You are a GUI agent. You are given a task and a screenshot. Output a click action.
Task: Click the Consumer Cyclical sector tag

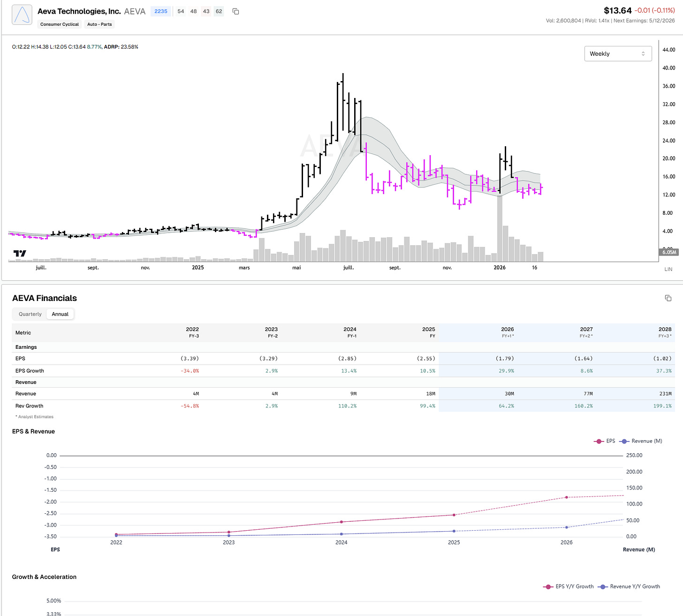click(60, 24)
